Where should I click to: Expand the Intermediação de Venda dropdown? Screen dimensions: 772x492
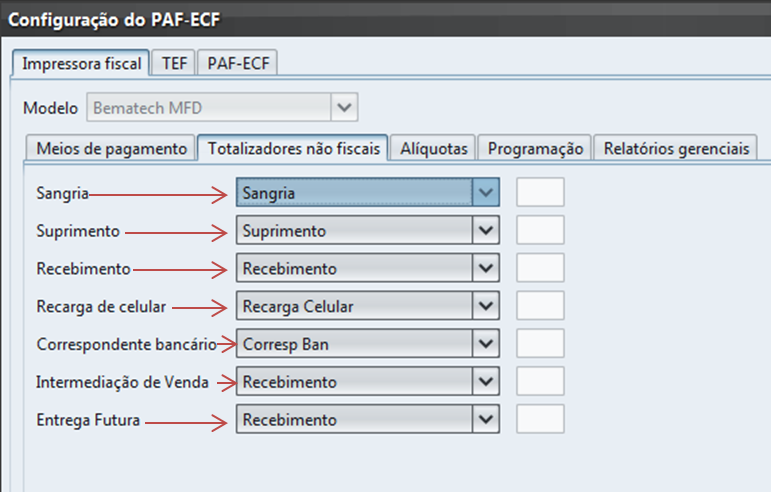click(486, 381)
